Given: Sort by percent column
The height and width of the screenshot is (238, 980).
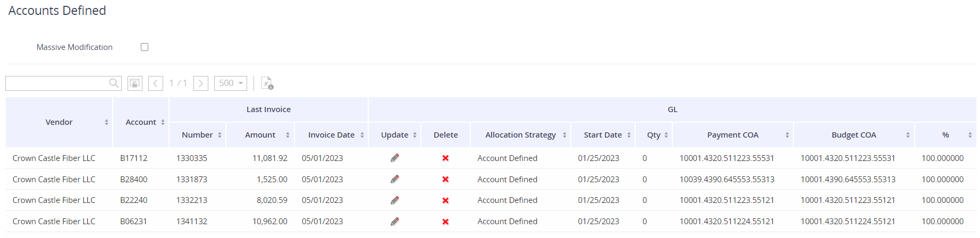Looking at the screenshot, I should point(970,135).
